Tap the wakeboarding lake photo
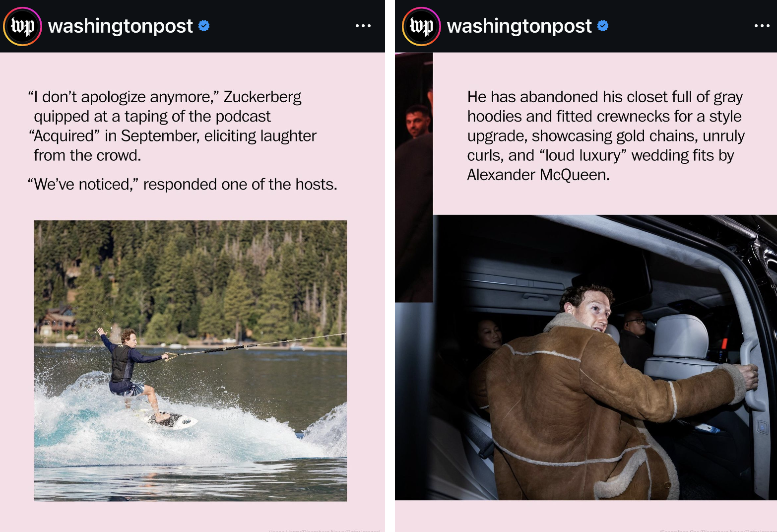777x532 pixels. pos(191,361)
